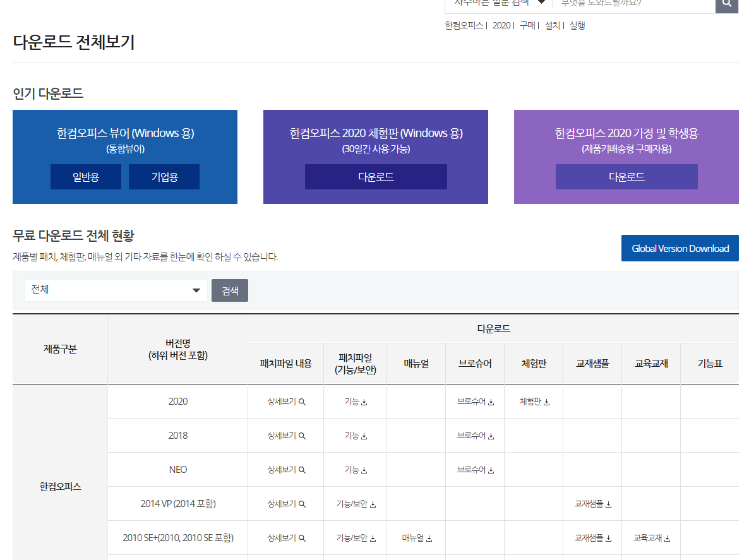The image size is (749, 560).
Task: Download the viewer 일반용 version
Action: click(86, 177)
